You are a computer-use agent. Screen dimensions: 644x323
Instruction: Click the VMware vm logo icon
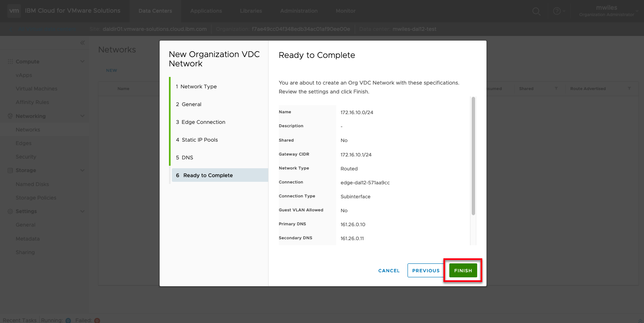pyautogui.click(x=14, y=11)
